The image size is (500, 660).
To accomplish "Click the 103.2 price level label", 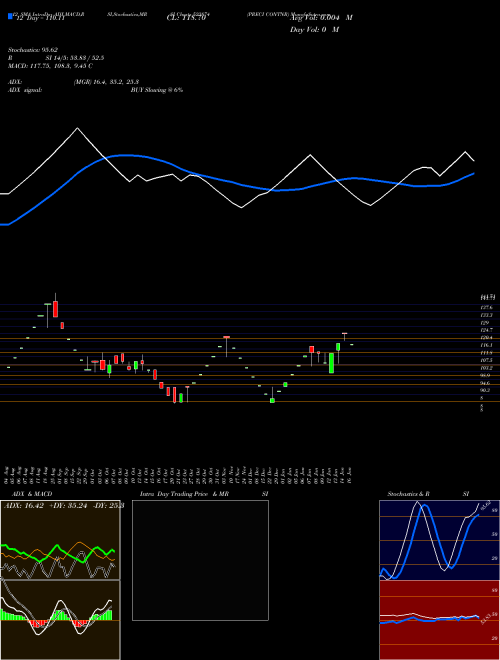I will (487, 368).
